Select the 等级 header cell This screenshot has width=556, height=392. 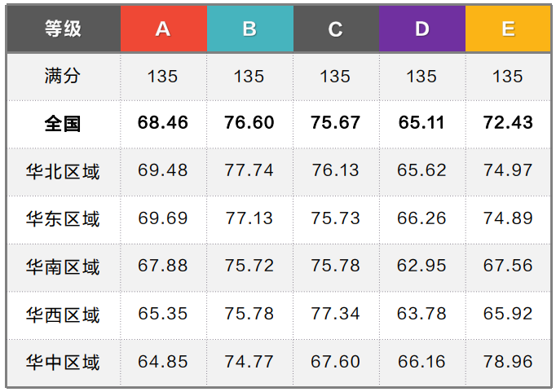point(63,29)
